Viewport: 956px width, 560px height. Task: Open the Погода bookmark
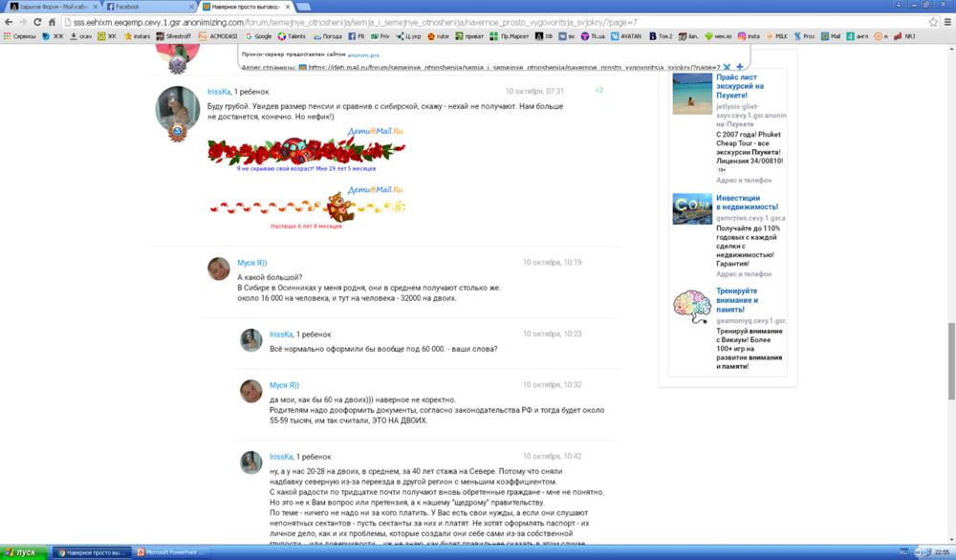pos(327,36)
